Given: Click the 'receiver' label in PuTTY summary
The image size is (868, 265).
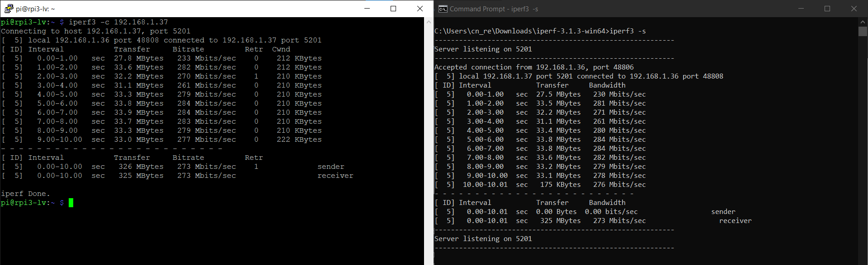Looking at the screenshot, I should click(335, 176).
